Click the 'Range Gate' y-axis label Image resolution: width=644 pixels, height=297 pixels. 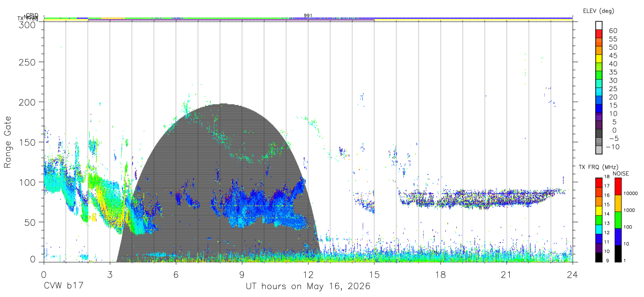click(8, 141)
